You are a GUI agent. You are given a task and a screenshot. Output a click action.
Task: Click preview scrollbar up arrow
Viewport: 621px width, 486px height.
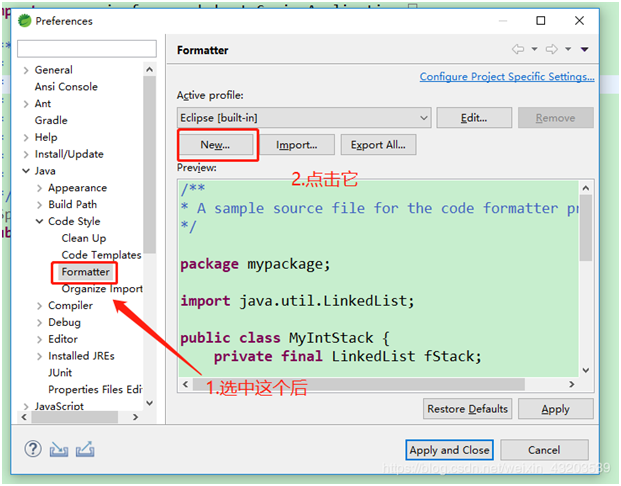point(586,188)
